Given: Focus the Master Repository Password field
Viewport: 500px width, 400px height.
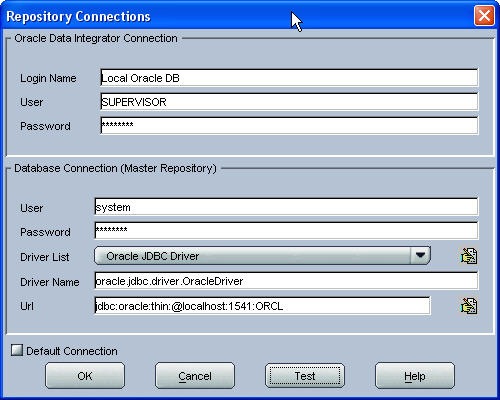Looking at the screenshot, I should point(286,231).
